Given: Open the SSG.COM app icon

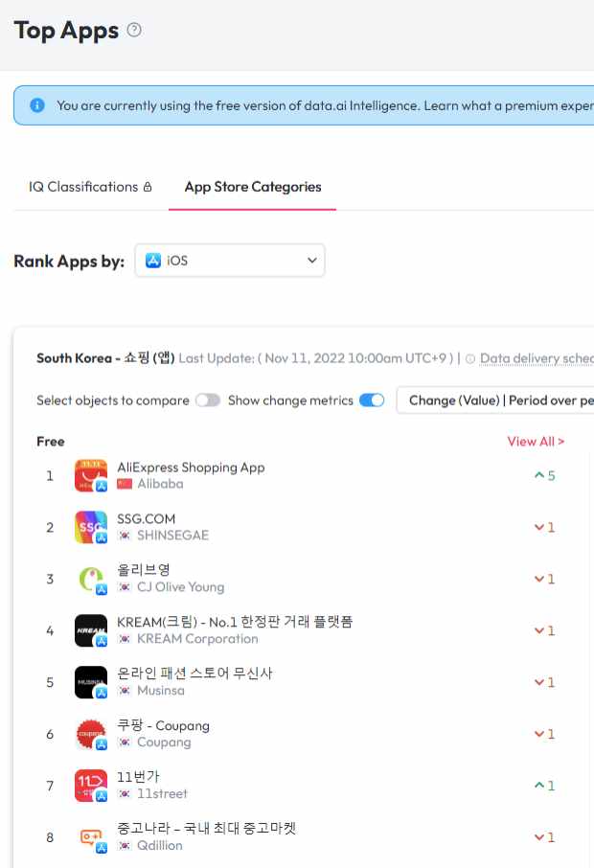Looking at the screenshot, I should pos(91,527).
